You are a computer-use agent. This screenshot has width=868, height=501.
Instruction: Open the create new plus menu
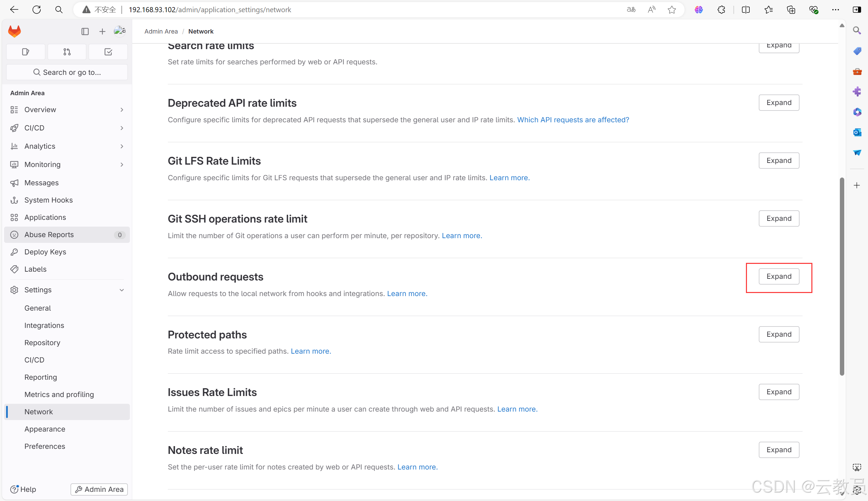pos(102,32)
